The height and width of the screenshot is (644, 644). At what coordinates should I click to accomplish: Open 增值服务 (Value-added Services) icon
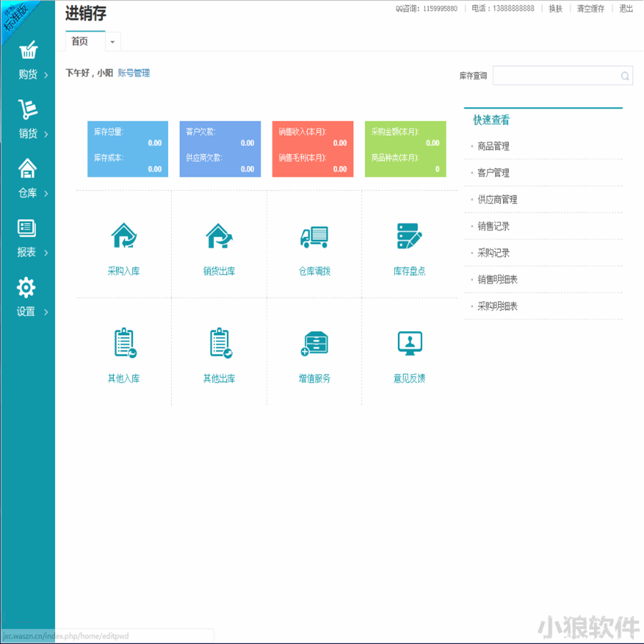point(313,342)
